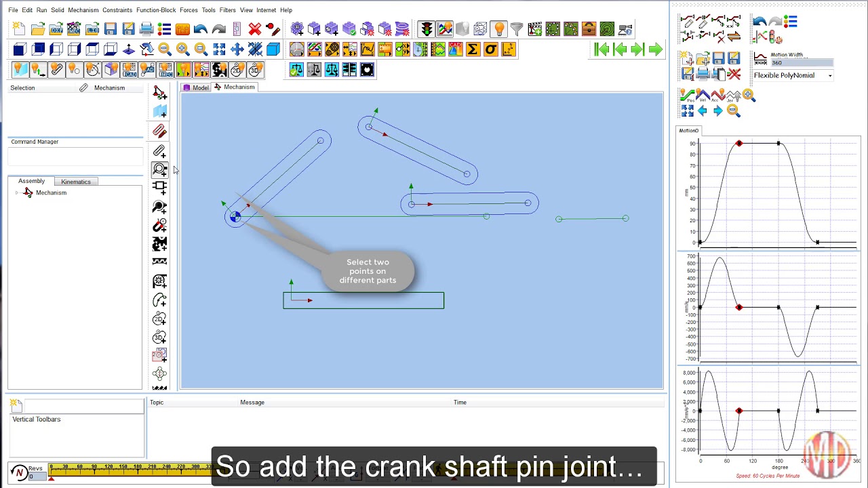
Task: Select the Mechanism item in assembly tree
Action: (x=51, y=193)
